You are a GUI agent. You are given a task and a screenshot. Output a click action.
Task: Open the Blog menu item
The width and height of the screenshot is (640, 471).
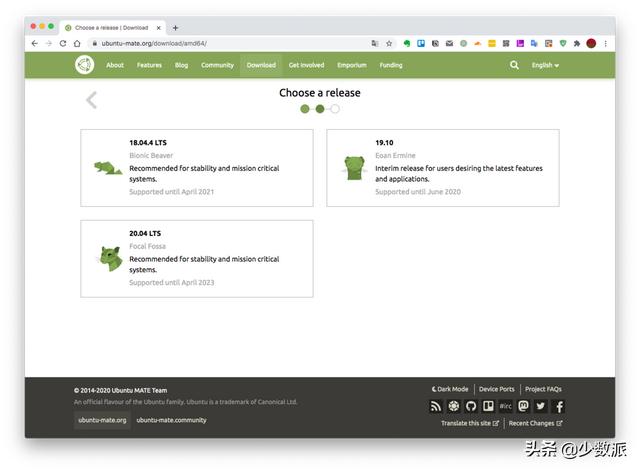(x=181, y=65)
